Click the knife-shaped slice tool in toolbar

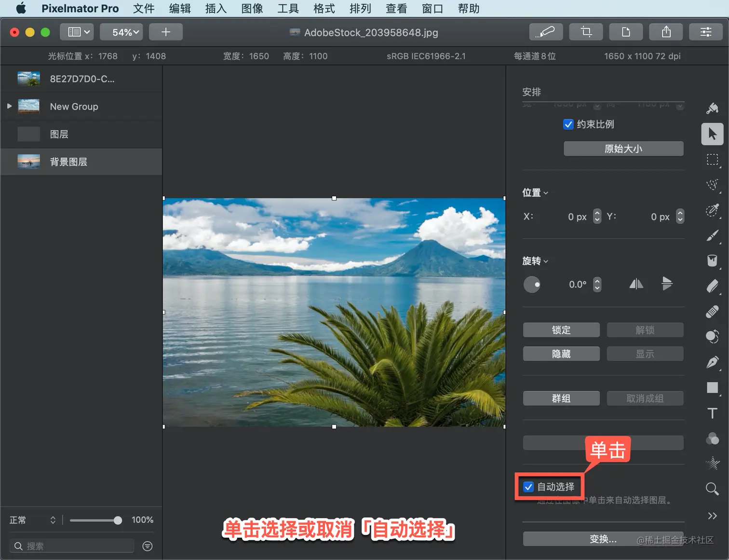pos(546,32)
